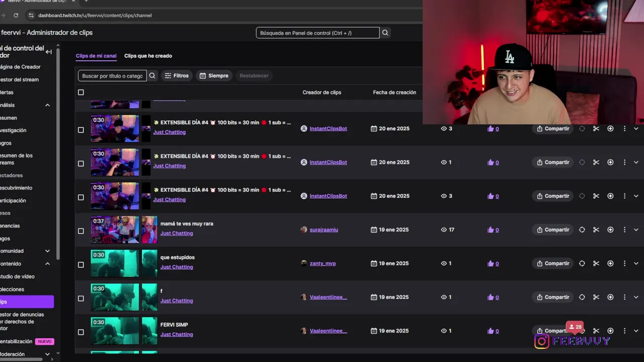This screenshot has width=644, height=362.
Task: Expand the "mamá te ves muy rara" row chevron
Action: click(636, 230)
